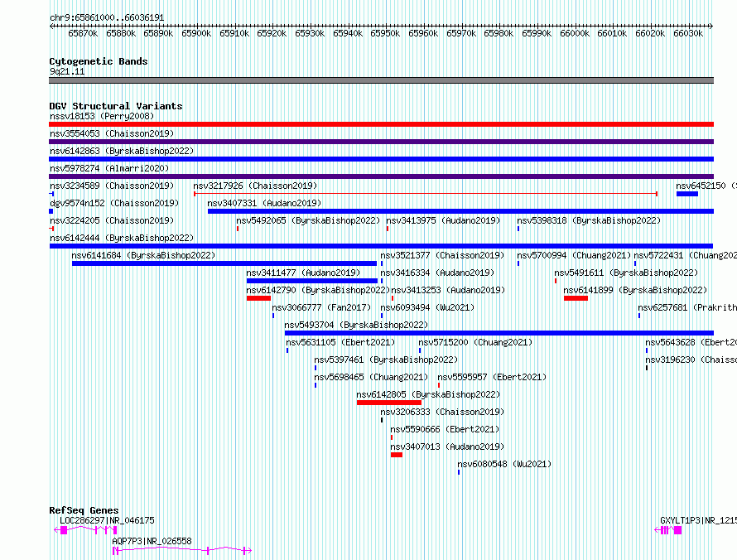Click the DGV Structural Variants track title
The image size is (737, 560).
click(116, 106)
